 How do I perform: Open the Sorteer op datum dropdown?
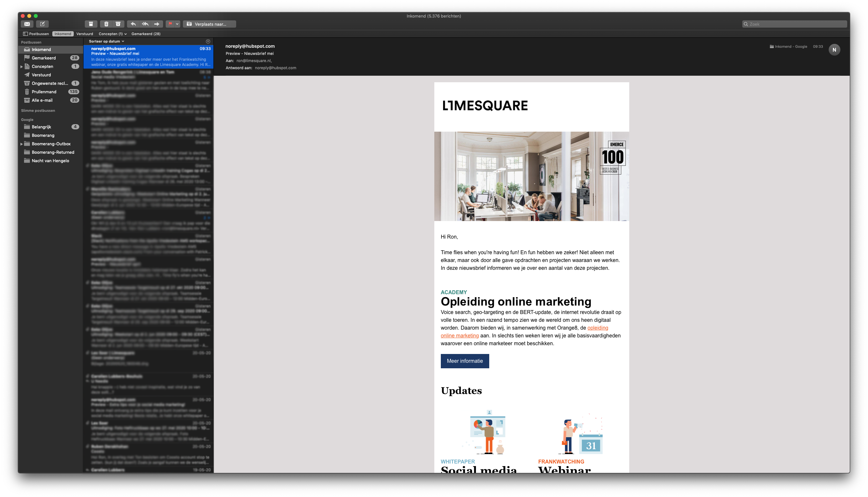coord(107,41)
